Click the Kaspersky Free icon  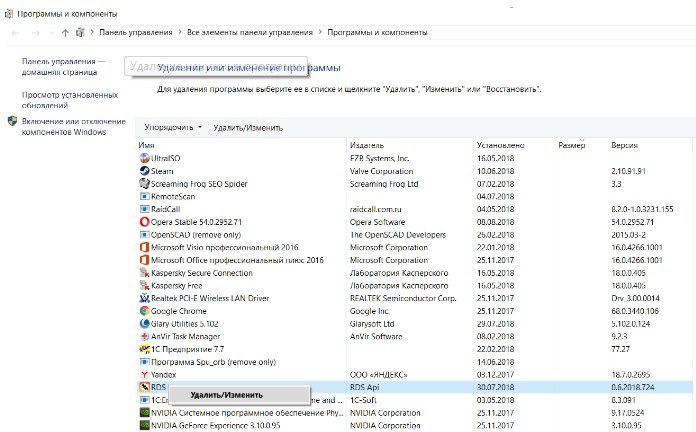(144, 285)
